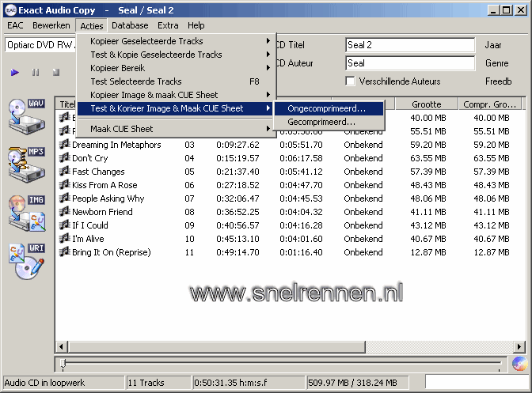Select track I'm Alive
Screen dimensions: 532x393
(x=88, y=239)
